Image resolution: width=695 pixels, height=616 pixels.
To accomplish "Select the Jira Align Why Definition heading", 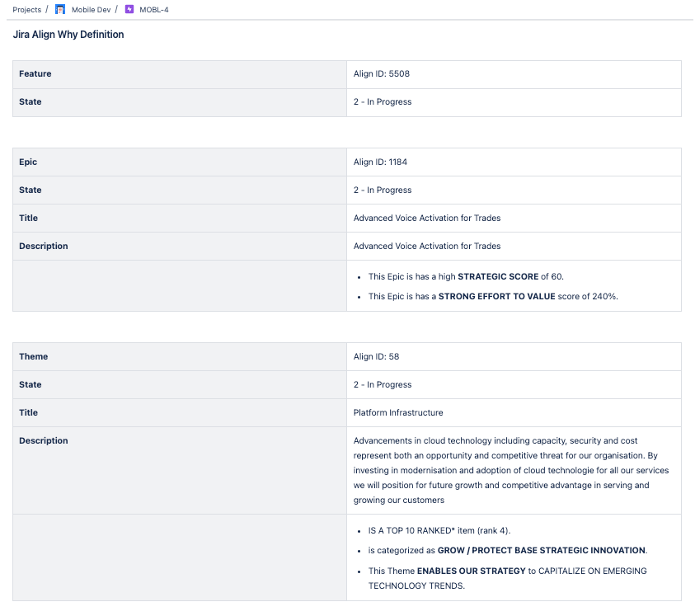I will (68, 35).
